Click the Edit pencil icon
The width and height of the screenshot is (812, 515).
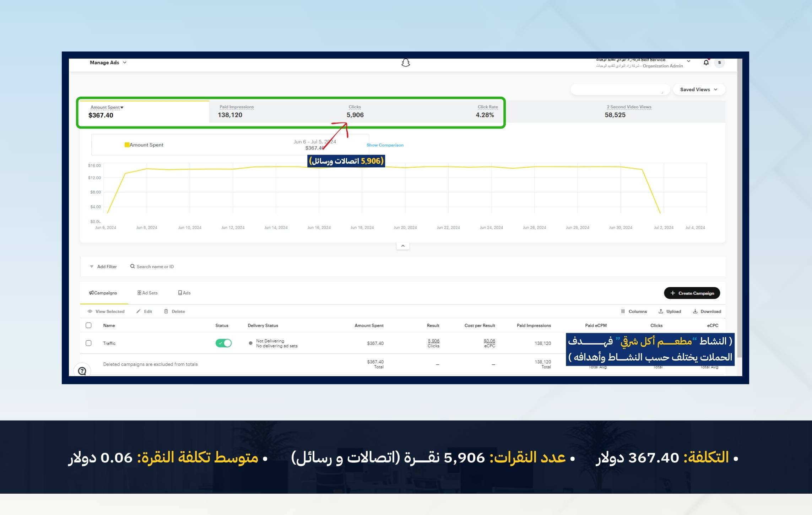139,311
